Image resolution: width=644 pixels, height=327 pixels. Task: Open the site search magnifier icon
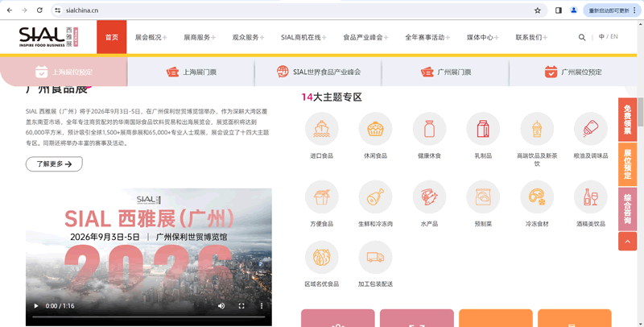[582, 37]
